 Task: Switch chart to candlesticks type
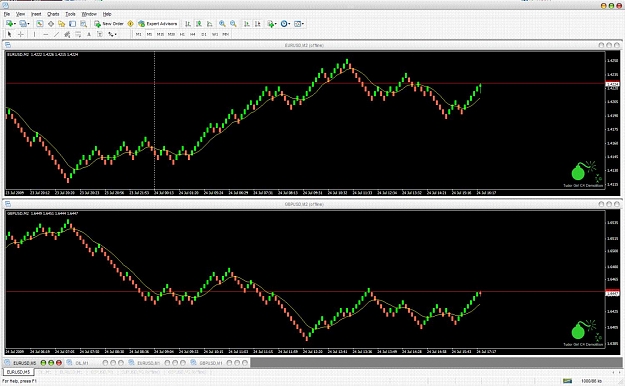pyautogui.click(x=199, y=24)
